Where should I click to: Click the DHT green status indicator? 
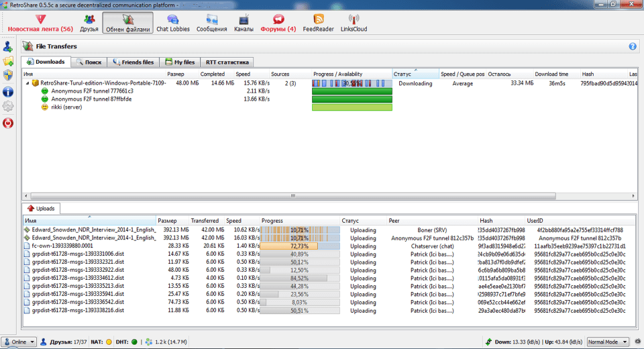tap(134, 342)
